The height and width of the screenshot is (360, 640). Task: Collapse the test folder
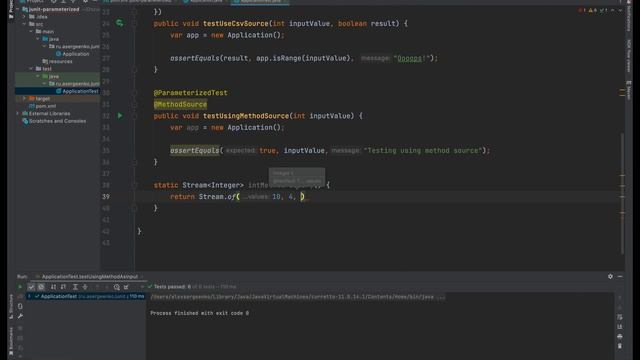[31, 69]
